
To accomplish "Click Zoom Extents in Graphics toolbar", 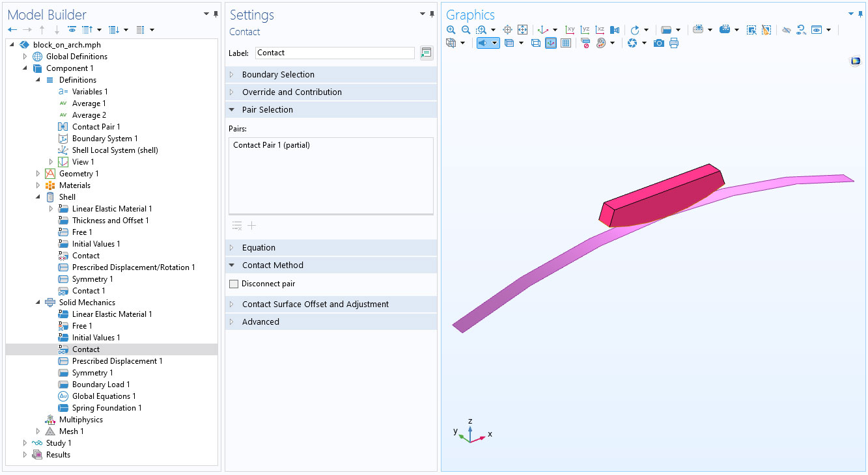I will point(522,30).
